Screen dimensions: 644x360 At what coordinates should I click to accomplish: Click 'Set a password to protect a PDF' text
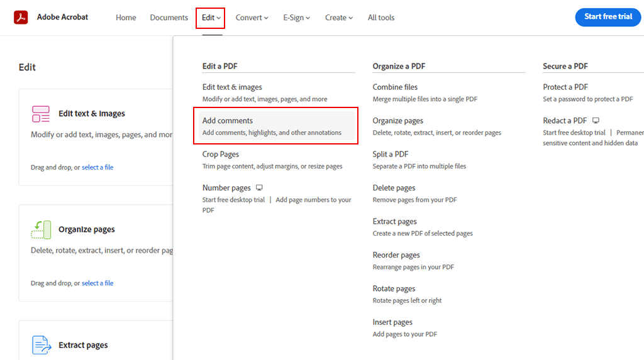point(588,99)
